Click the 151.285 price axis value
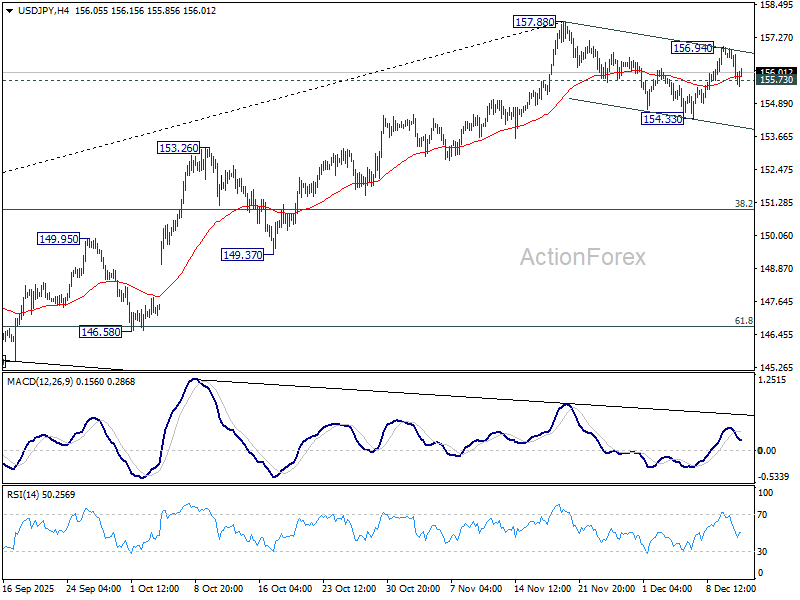The width and height of the screenshot is (800, 600). click(777, 203)
